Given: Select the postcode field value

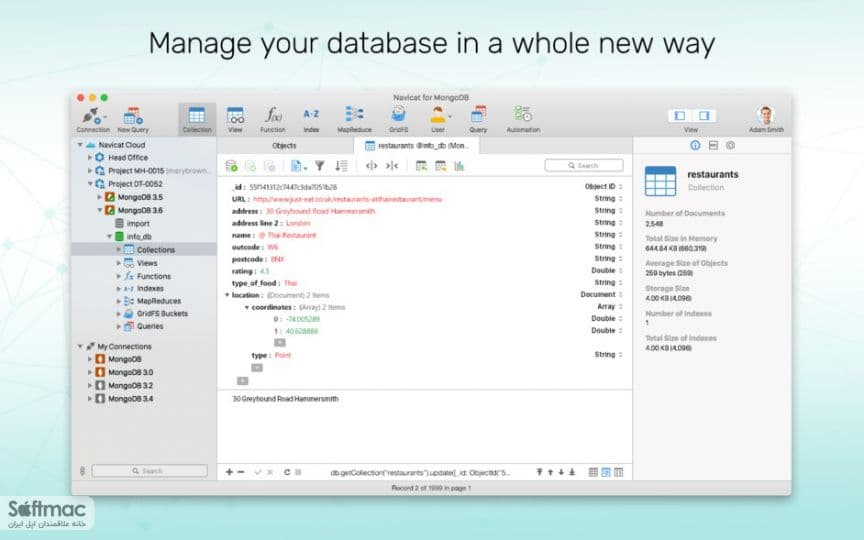Looking at the screenshot, I should 277,259.
